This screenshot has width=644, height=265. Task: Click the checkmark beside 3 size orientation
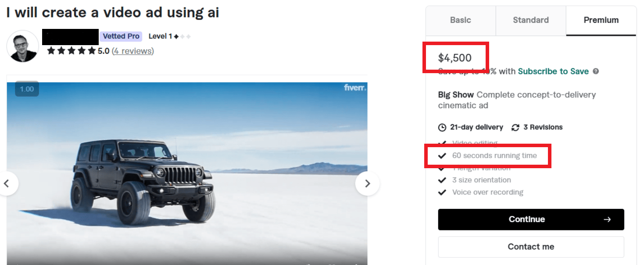pyautogui.click(x=442, y=180)
